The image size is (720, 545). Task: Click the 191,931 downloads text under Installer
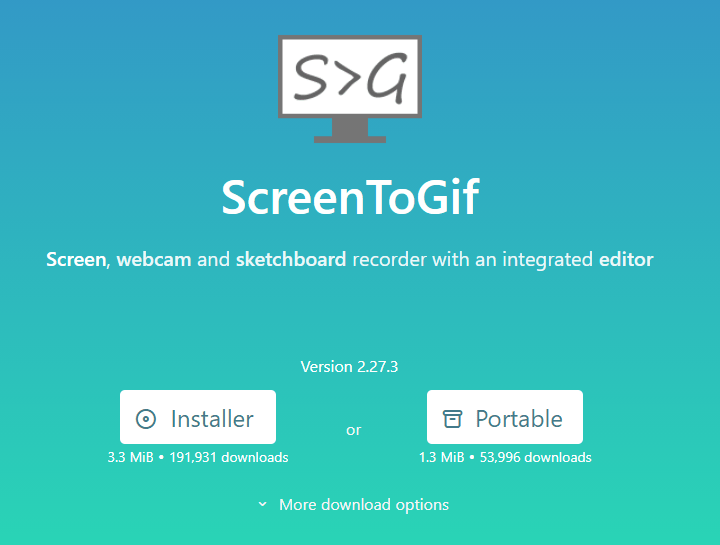pyautogui.click(x=229, y=457)
